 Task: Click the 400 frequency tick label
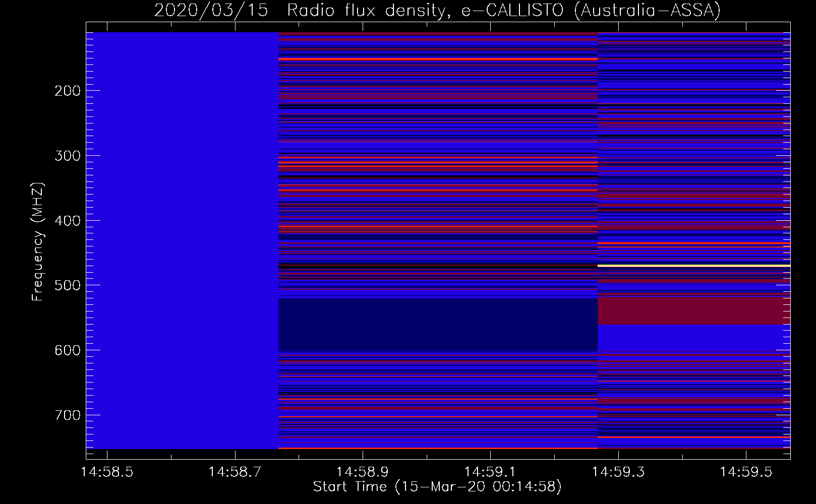pos(68,221)
